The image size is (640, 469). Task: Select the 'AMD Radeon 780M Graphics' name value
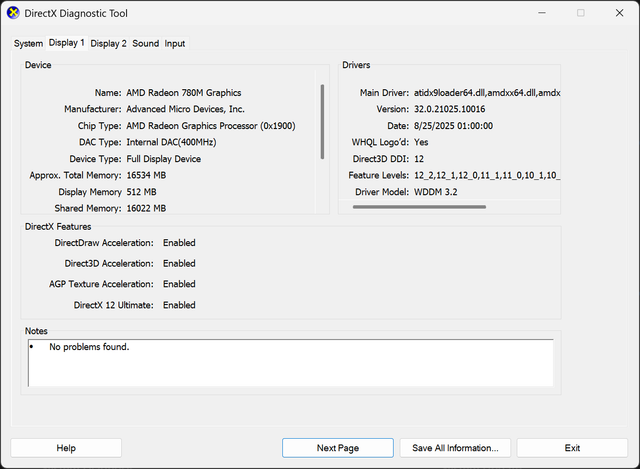pyautogui.click(x=184, y=93)
